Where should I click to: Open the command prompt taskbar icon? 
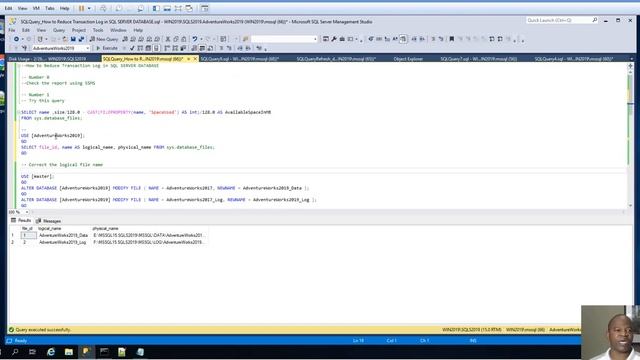104,352
